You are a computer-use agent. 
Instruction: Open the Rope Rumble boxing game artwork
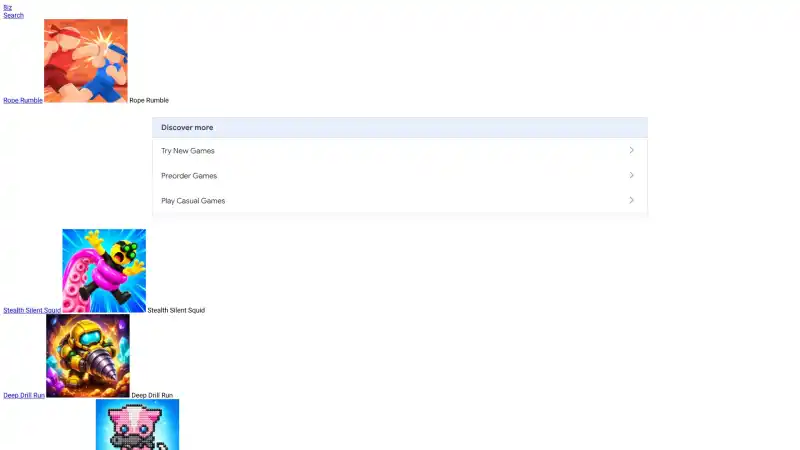click(x=86, y=61)
